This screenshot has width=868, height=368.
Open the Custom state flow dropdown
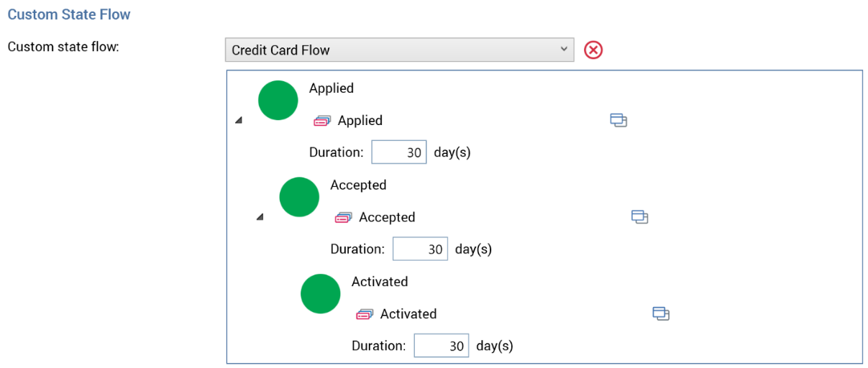point(399,50)
